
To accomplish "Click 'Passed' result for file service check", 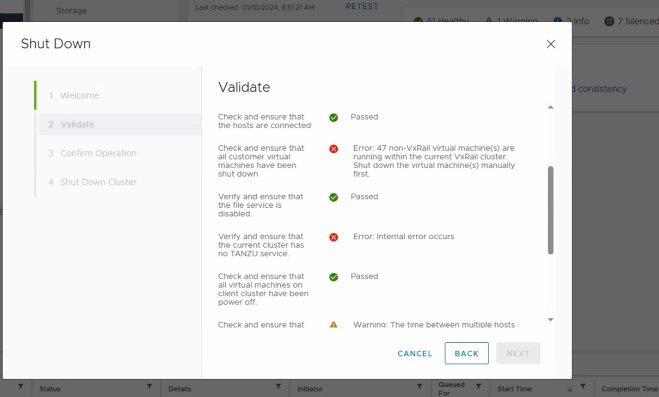I will click(364, 197).
